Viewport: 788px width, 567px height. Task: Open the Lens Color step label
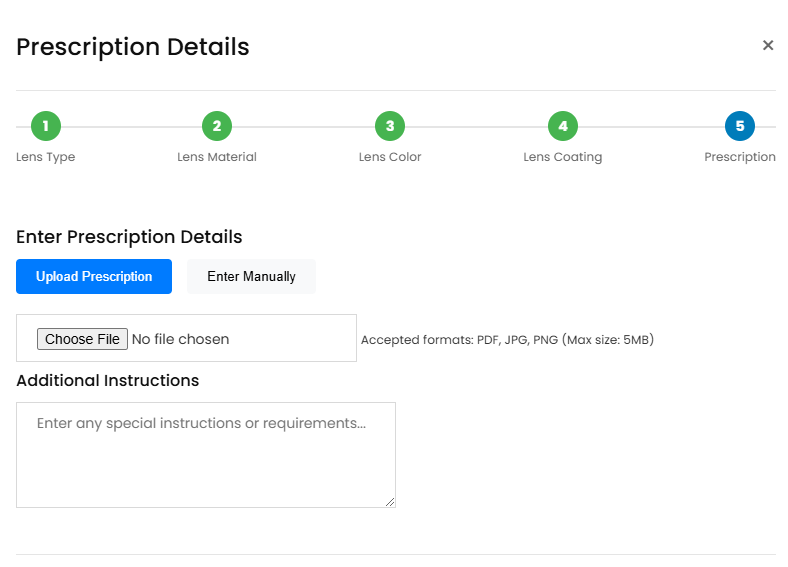390,157
